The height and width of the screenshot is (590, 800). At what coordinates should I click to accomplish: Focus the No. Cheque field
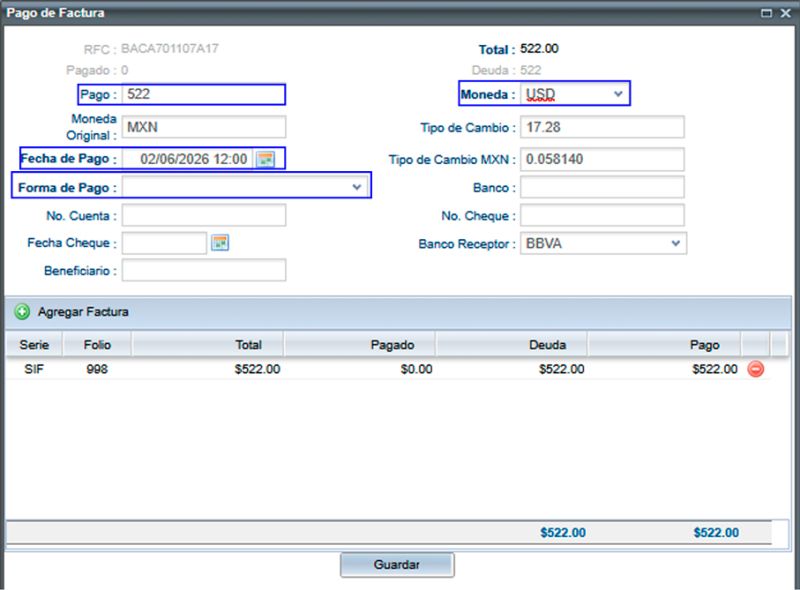tap(602, 215)
